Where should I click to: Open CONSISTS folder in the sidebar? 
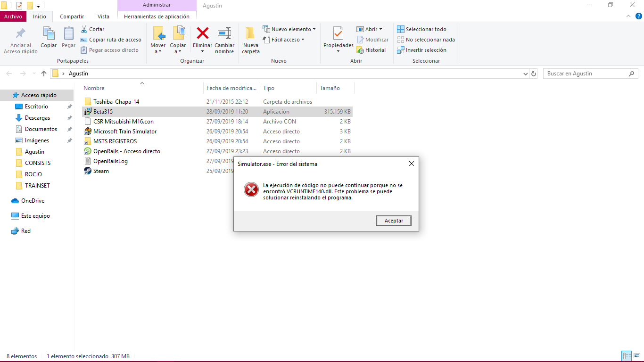pyautogui.click(x=38, y=163)
